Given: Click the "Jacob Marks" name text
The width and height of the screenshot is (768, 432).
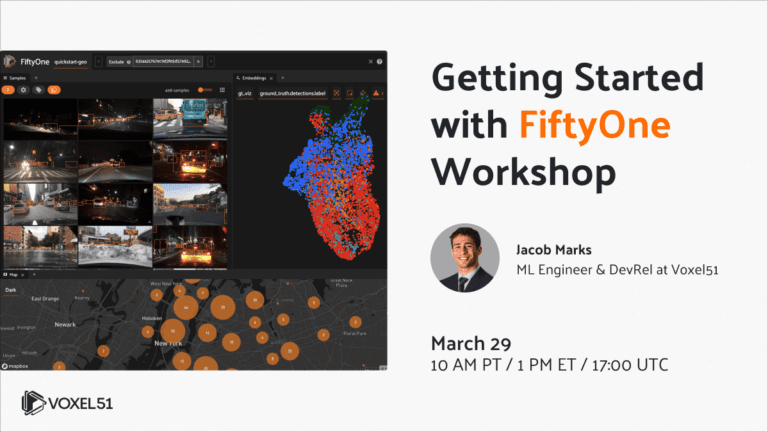Looking at the screenshot, I should [x=553, y=250].
